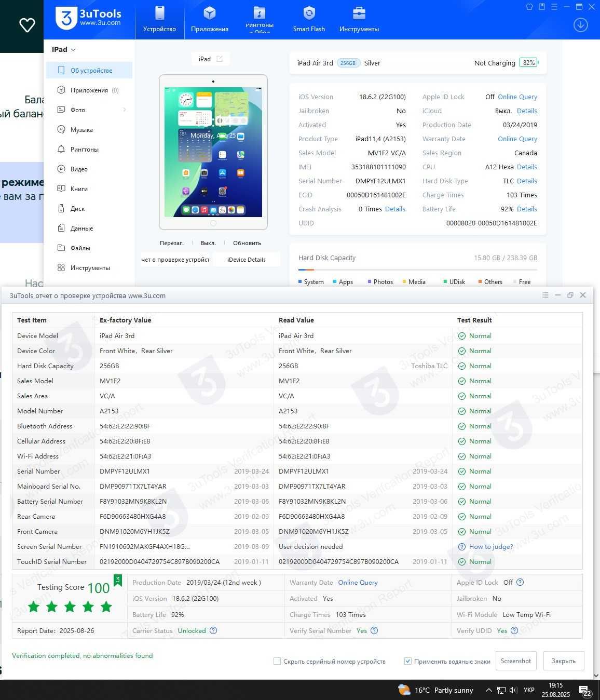This screenshot has height=700, width=600.
Task: Open the Приложения (0) sidebar item
Action: click(89, 90)
